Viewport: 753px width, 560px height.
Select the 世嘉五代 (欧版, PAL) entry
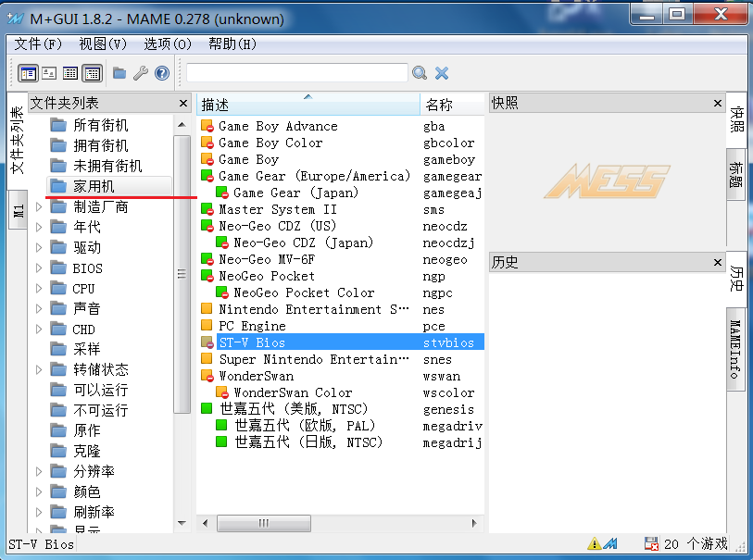[305, 425]
